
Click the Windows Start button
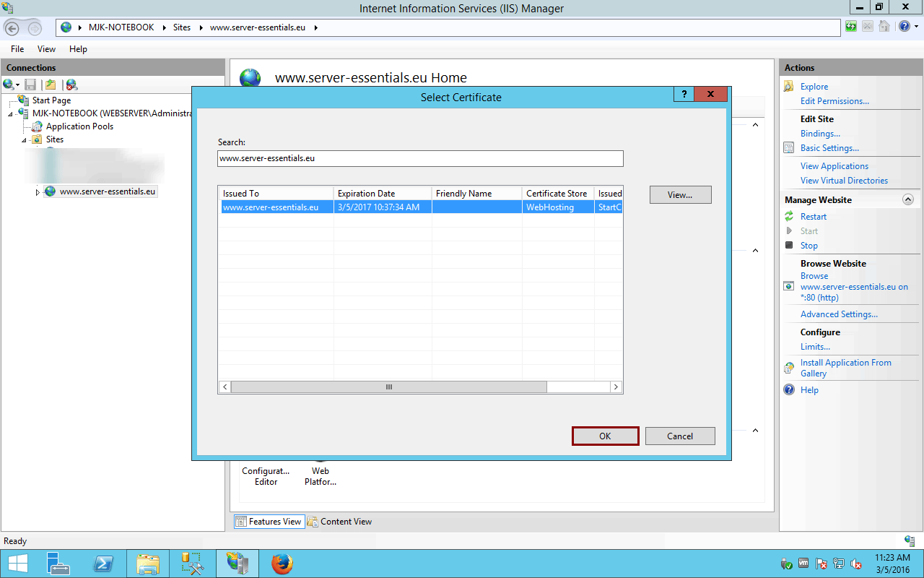point(17,564)
